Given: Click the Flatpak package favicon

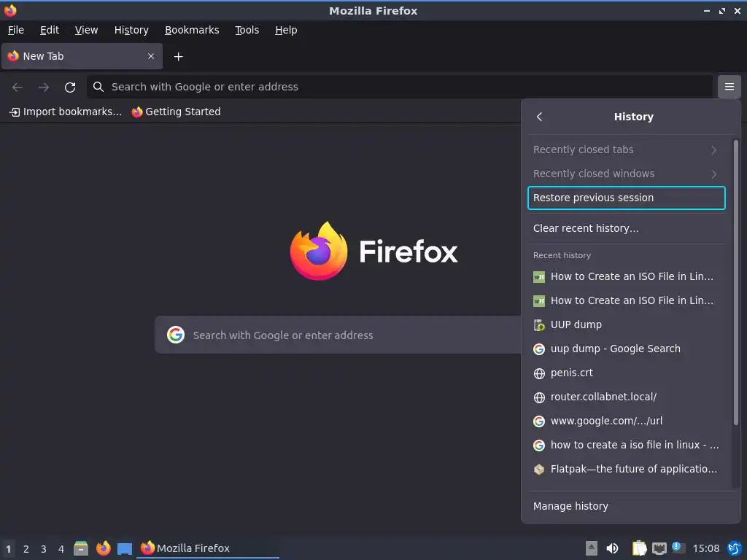Looking at the screenshot, I should [x=539, y=469].
